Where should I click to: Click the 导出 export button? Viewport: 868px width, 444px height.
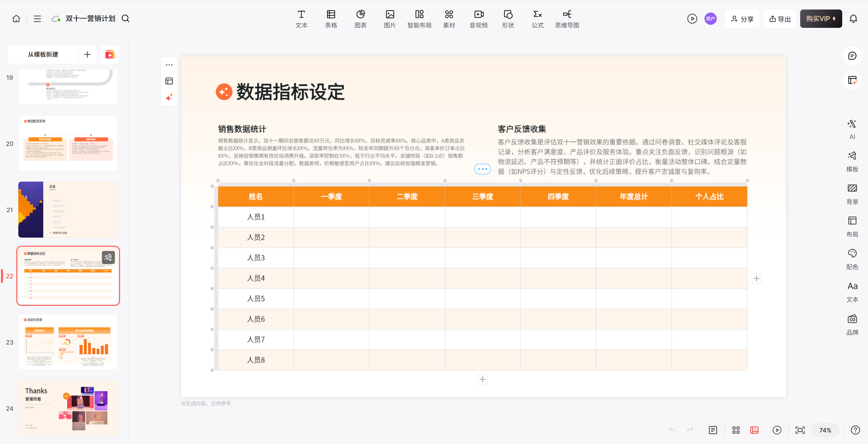(x=780, y=19)
